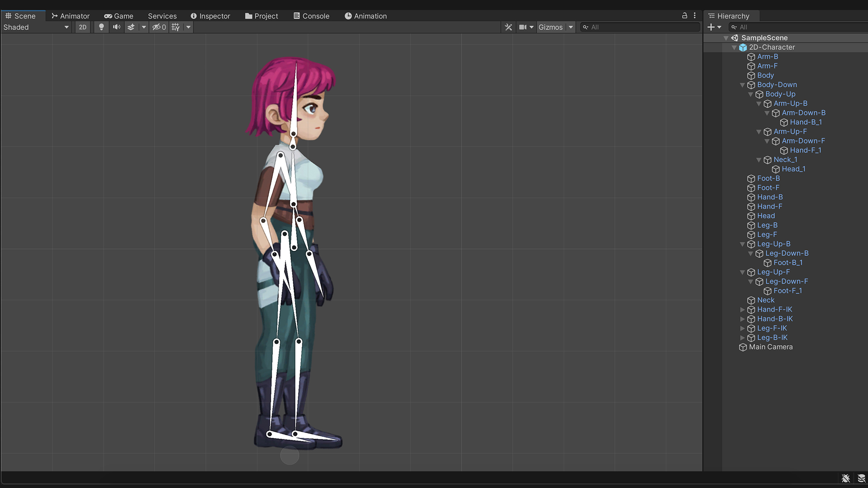
Task: Click the audio listener toggle icon
Action: (x=118, y=28)
